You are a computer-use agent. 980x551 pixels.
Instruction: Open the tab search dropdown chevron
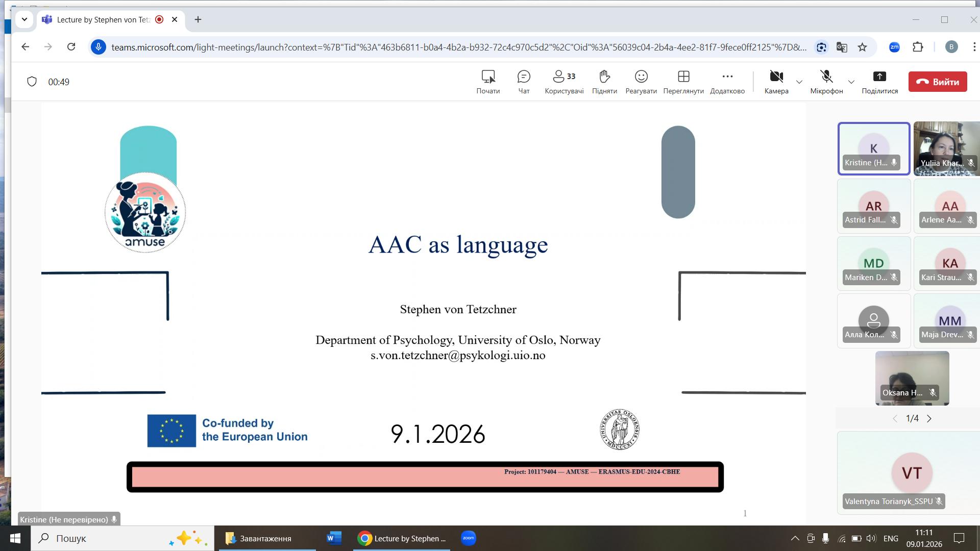24,19
